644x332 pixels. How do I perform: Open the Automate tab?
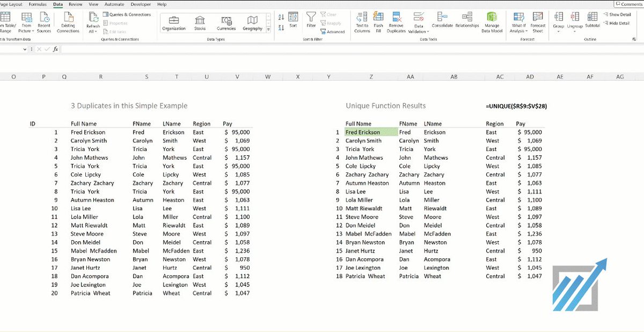coord(114,4)
